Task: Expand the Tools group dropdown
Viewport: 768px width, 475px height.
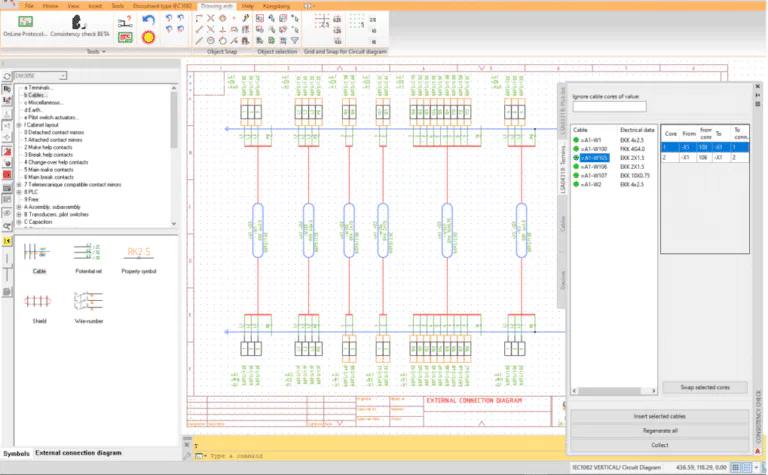Action: pos(104,51)
